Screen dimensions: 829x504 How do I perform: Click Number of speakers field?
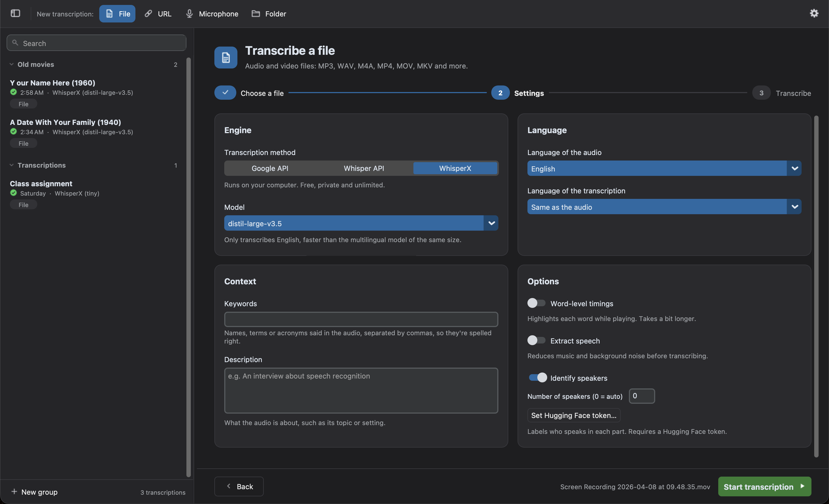point(641,396)
